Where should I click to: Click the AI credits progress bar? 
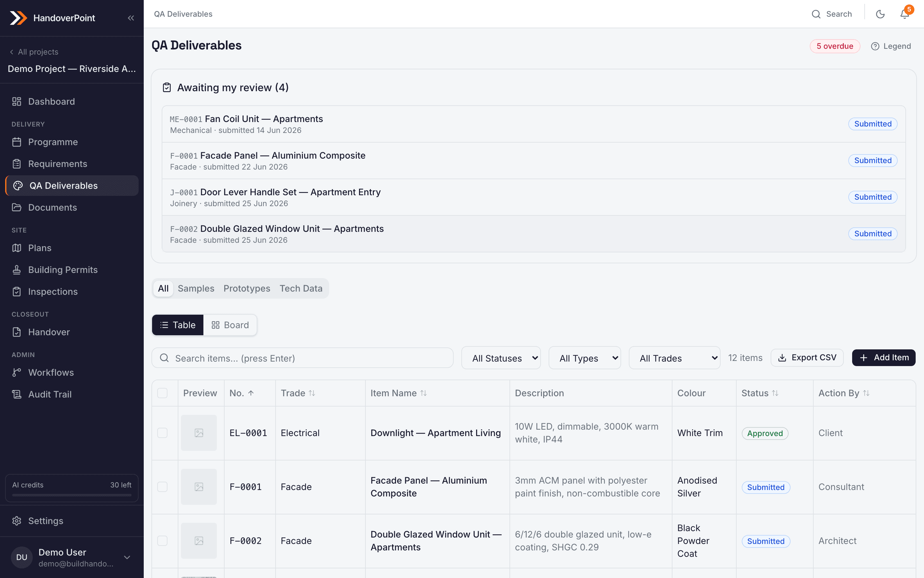(x=72, y=495)
